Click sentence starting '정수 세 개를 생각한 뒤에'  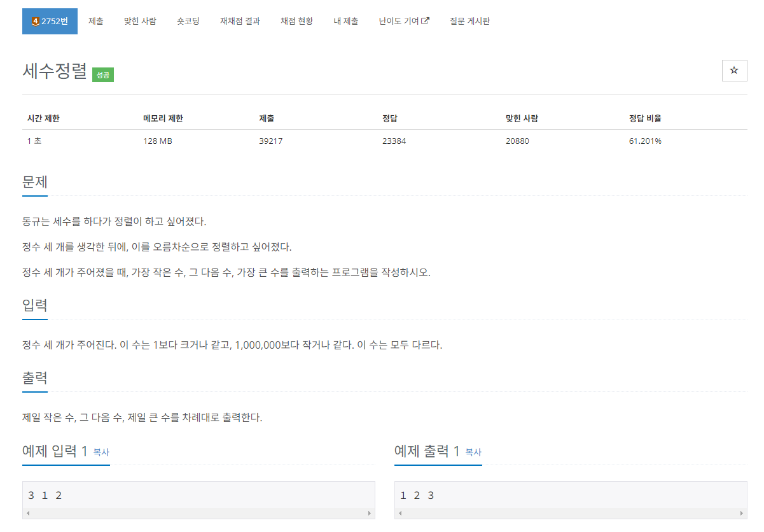pyautogui.click(x=156, y=247)
